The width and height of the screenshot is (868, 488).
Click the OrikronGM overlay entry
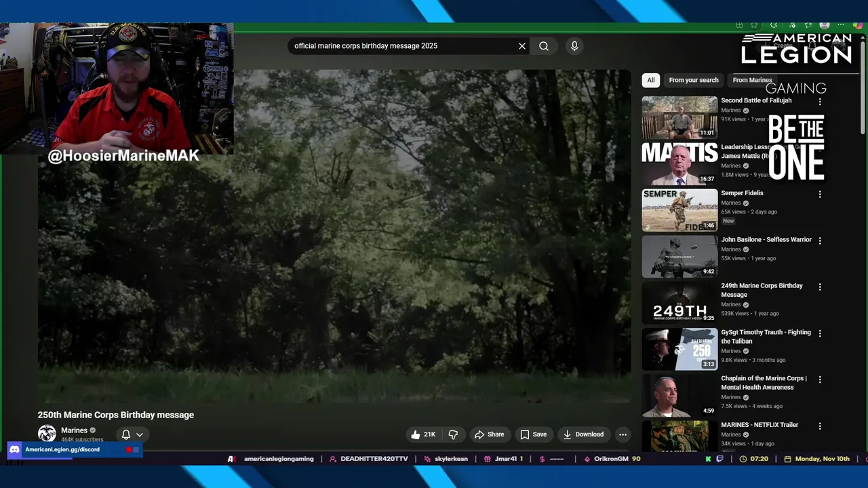coord(612,459)
